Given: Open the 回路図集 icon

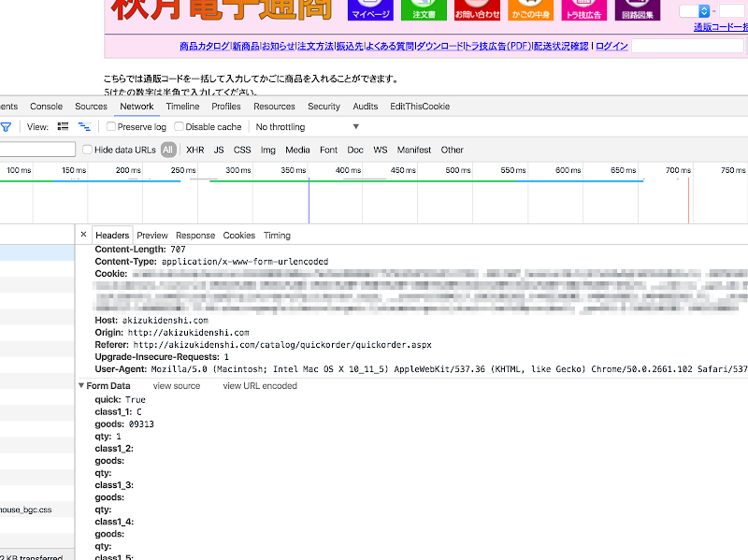Looking at the screenshot, I should 638,10.
